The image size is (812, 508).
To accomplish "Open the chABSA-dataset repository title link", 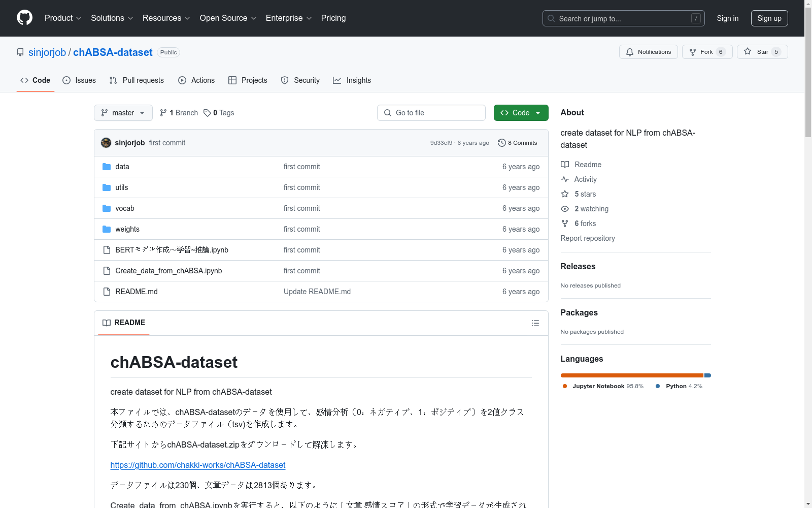I will (113, 52).
